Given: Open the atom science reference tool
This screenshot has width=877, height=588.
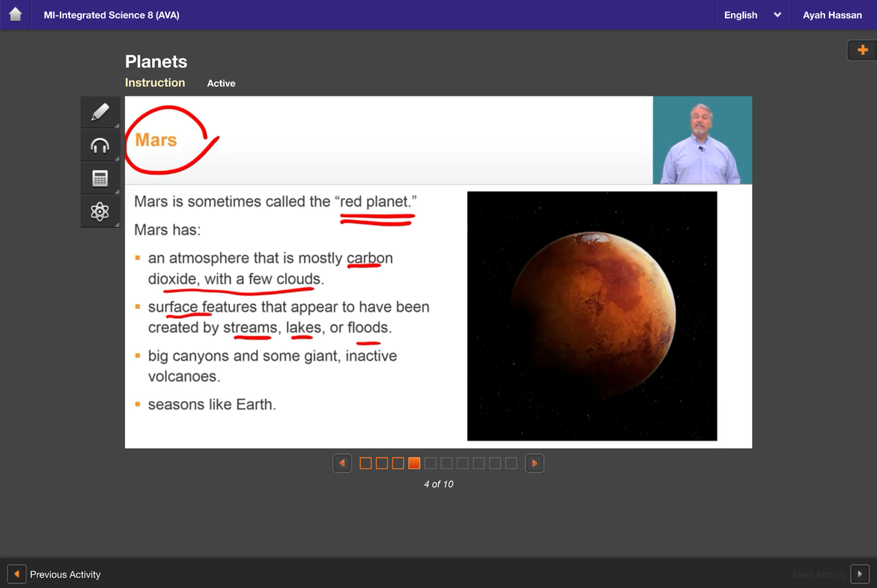Looking at the screenshot, I should pos(100,211).
